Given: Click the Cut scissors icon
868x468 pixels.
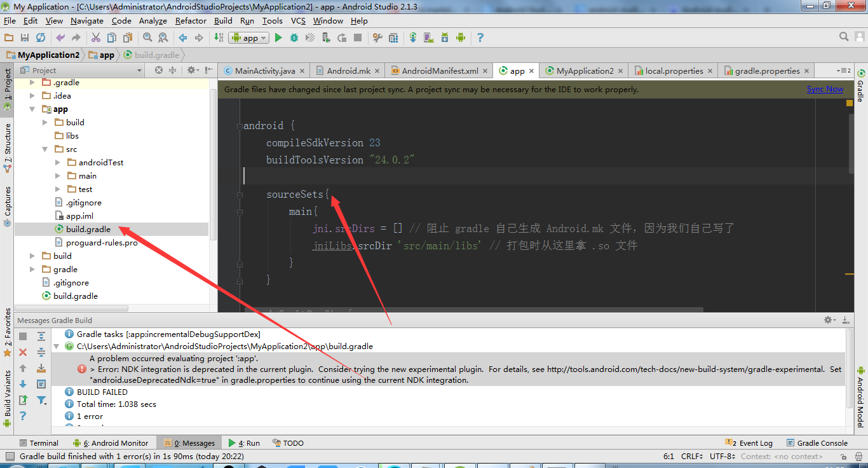Looking at the screenshot, I should point(96,38).
